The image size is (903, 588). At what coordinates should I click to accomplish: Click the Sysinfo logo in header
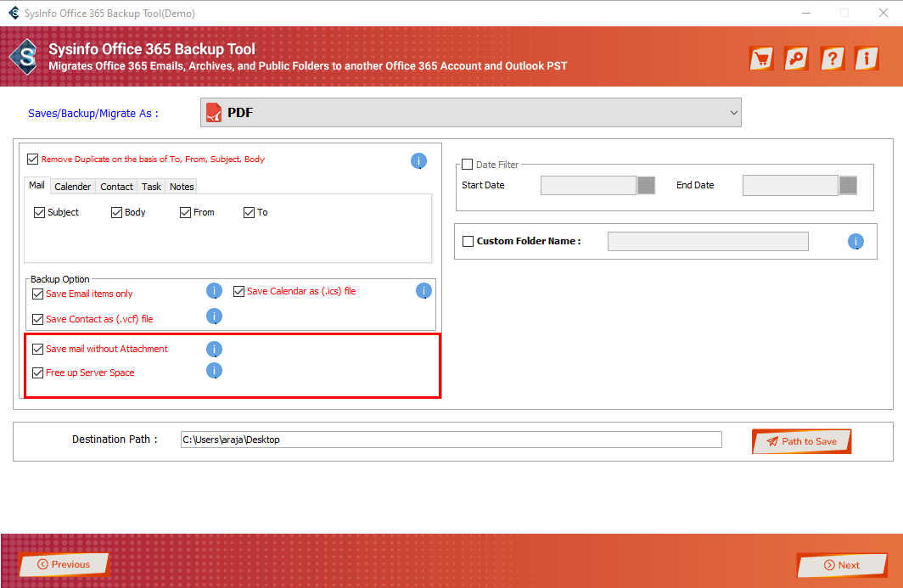[x=24, y=57]
